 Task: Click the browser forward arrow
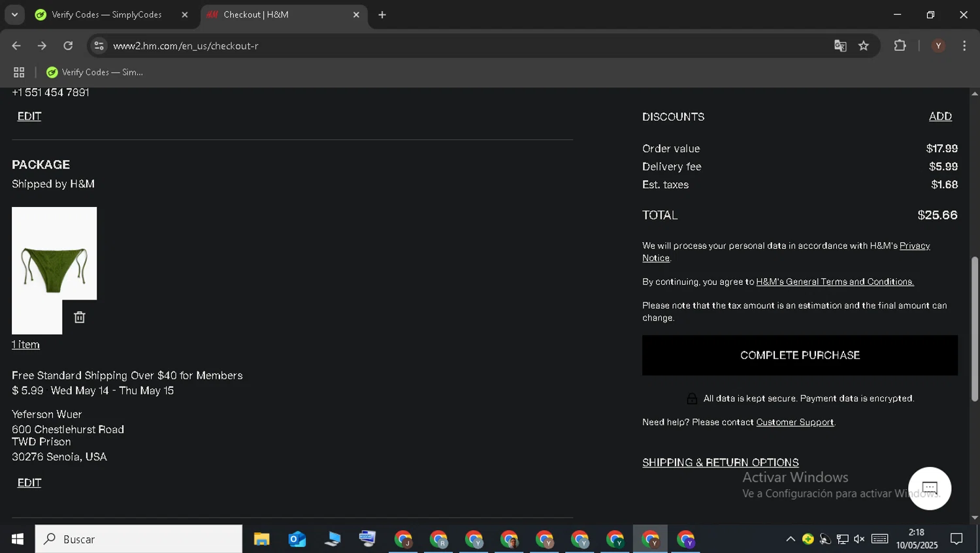[x=42, y=46]
